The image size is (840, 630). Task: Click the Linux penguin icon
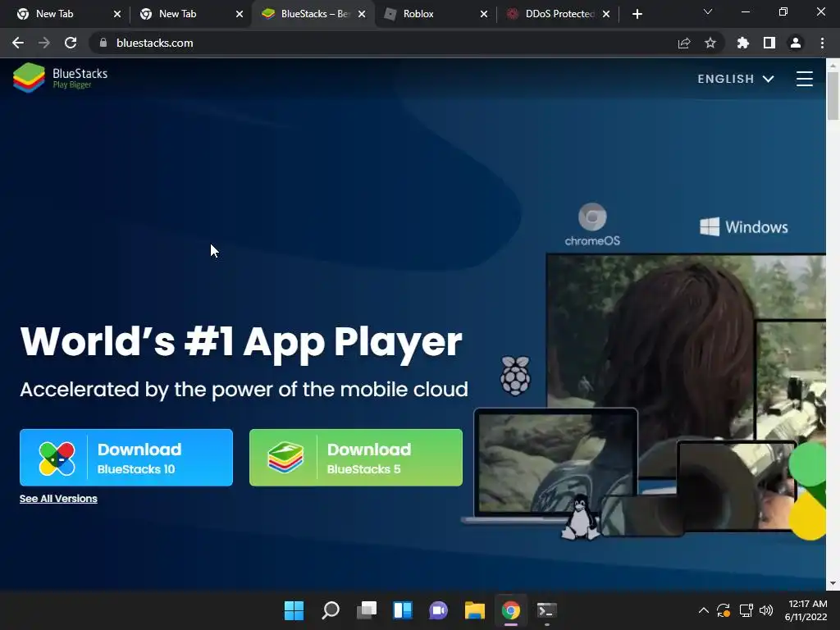[x=580, y=518]
